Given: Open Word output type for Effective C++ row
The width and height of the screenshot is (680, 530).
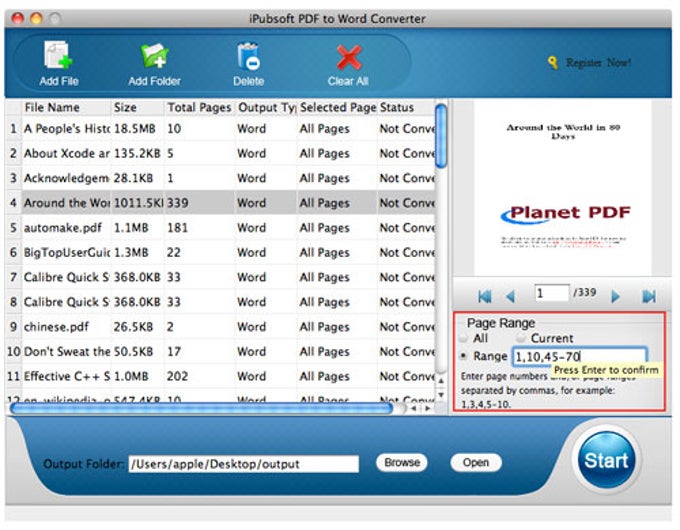Looking at the screenshot, I should click(266, 376).
